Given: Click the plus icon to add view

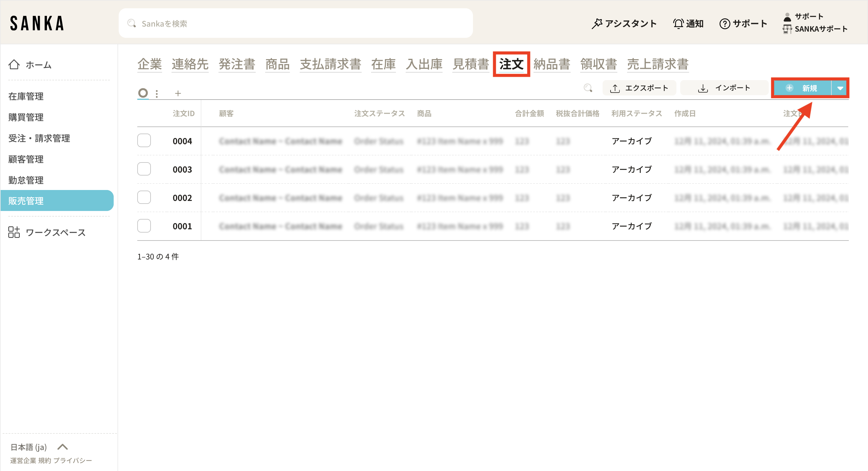Looking at the screenshot, I should click(178, 93).
